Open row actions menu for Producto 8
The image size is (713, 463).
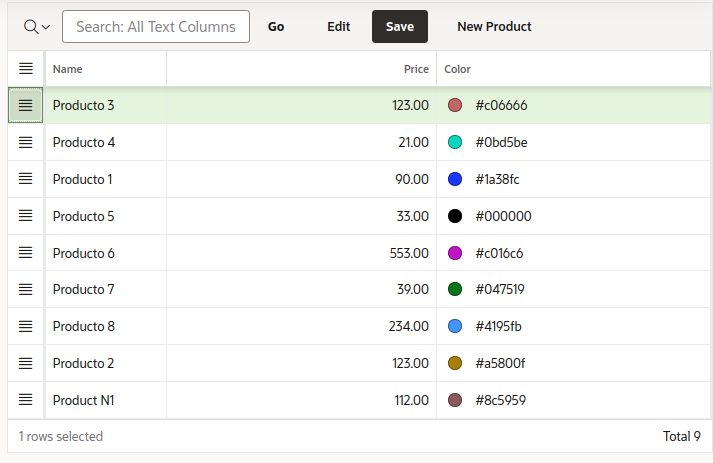click(26, 326)
